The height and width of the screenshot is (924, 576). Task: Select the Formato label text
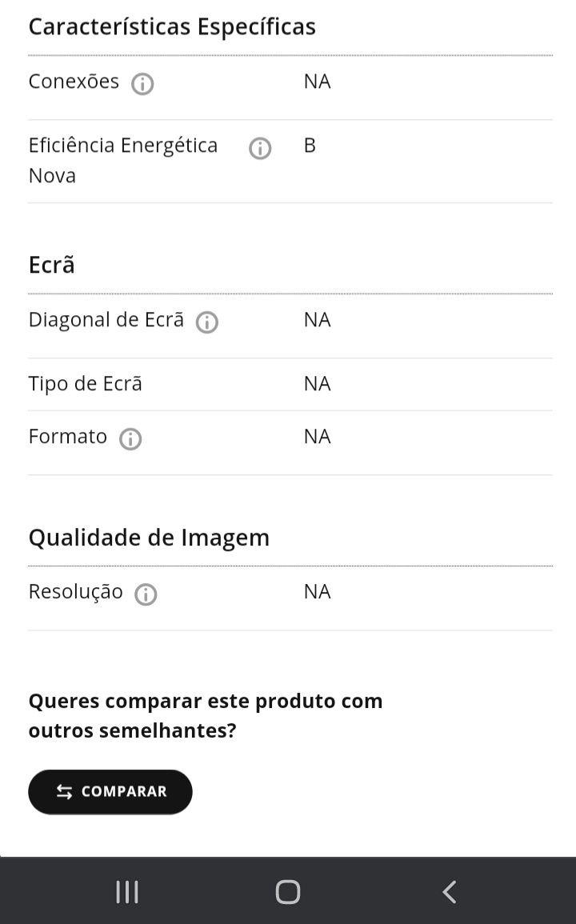click(68, 437)
